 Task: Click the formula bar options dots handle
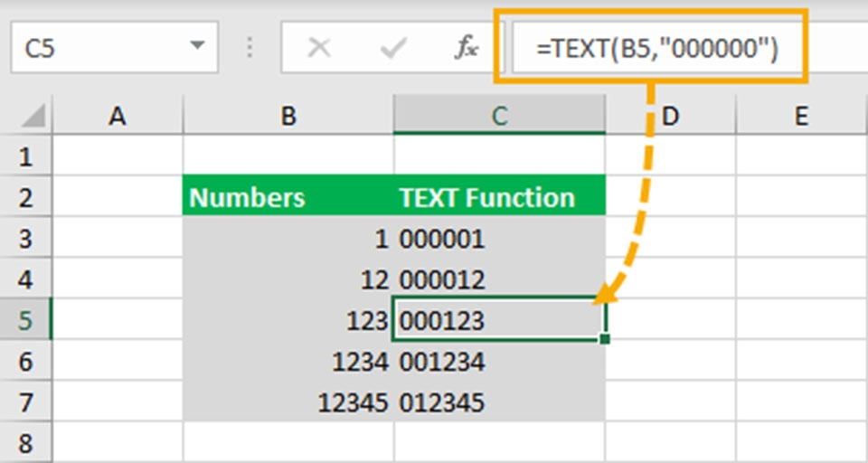click(x=250, y=48)
